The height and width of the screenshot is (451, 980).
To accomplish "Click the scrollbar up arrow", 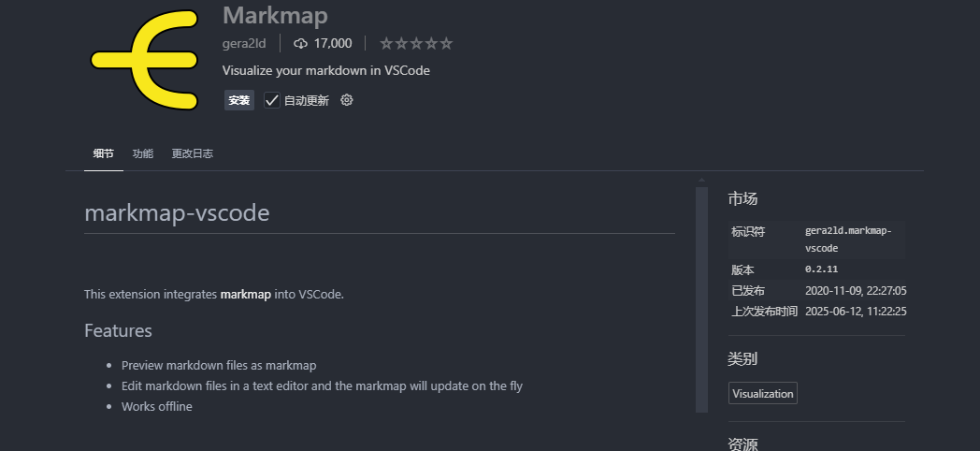I will [x=702, y=182].
